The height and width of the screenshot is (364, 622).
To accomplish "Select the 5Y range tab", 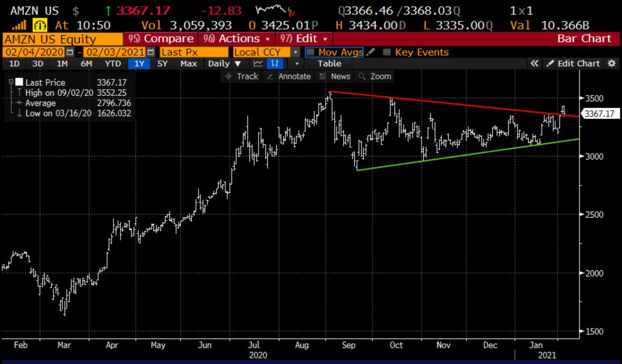I will (x=163, y=63).
